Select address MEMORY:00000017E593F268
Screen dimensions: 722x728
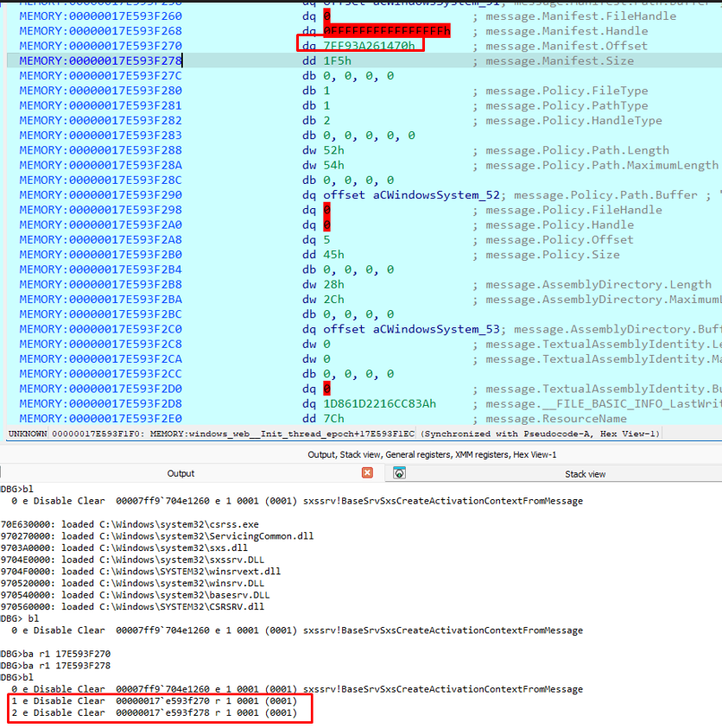click(x=101, y=31)
